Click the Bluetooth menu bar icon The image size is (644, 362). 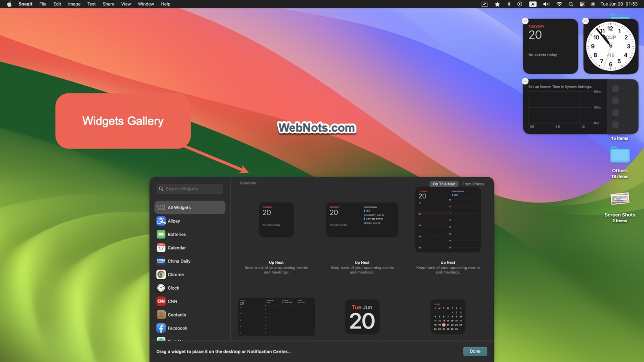(x=509, y=4)
